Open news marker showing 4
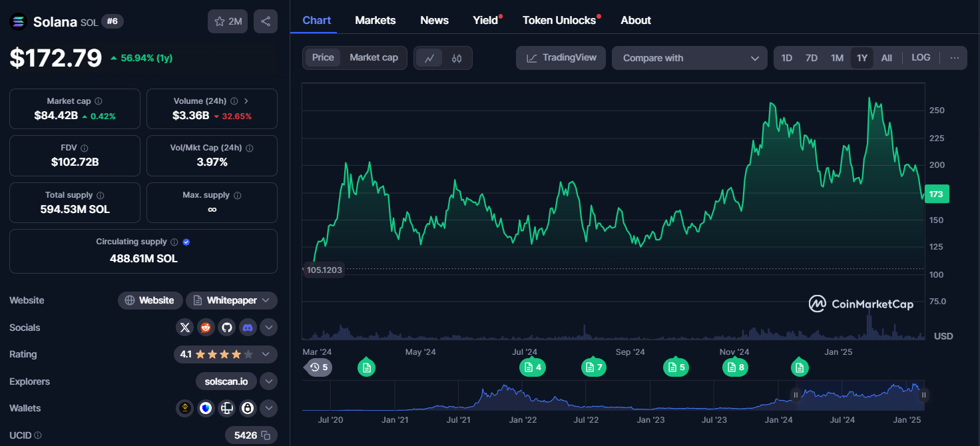The image size is (980, 446). point(533,367)
